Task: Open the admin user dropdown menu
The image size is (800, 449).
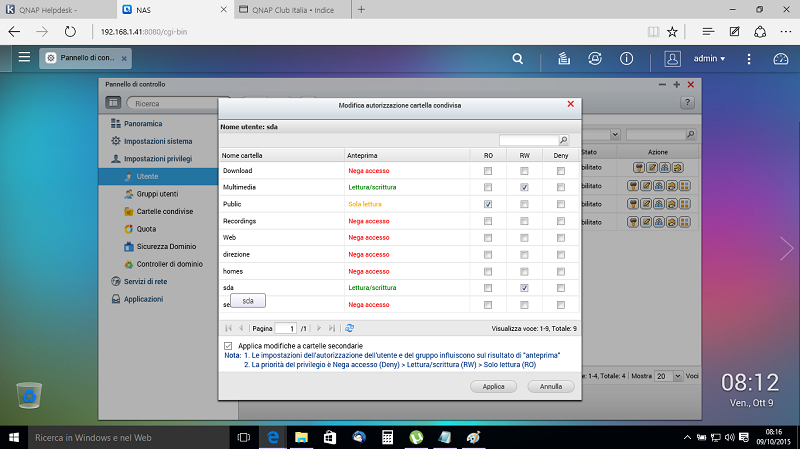Action: tap(708, 58)
